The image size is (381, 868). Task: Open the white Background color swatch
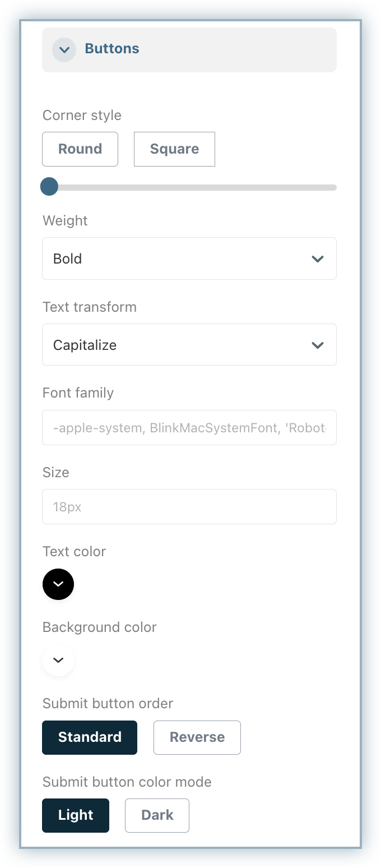pyautogui.click(x=58, y=660)
